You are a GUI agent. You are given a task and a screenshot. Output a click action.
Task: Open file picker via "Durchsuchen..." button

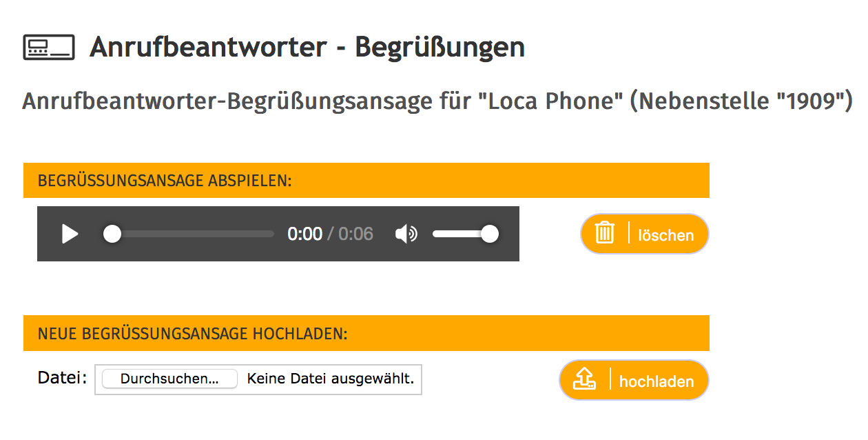pos(169,379)
